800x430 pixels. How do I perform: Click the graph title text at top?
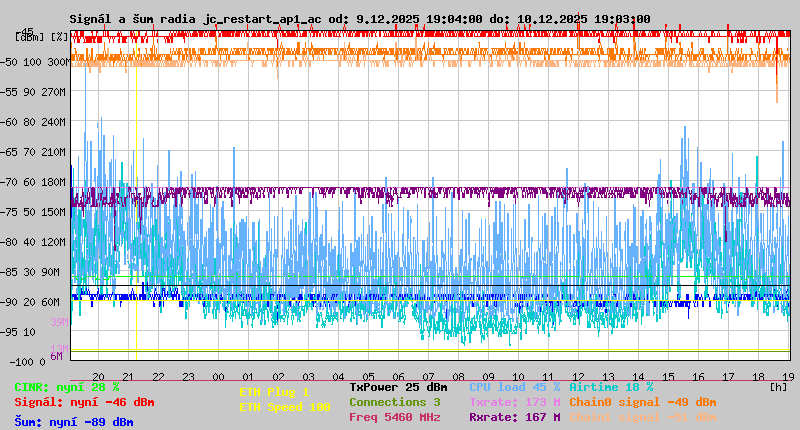pos(360,19)
